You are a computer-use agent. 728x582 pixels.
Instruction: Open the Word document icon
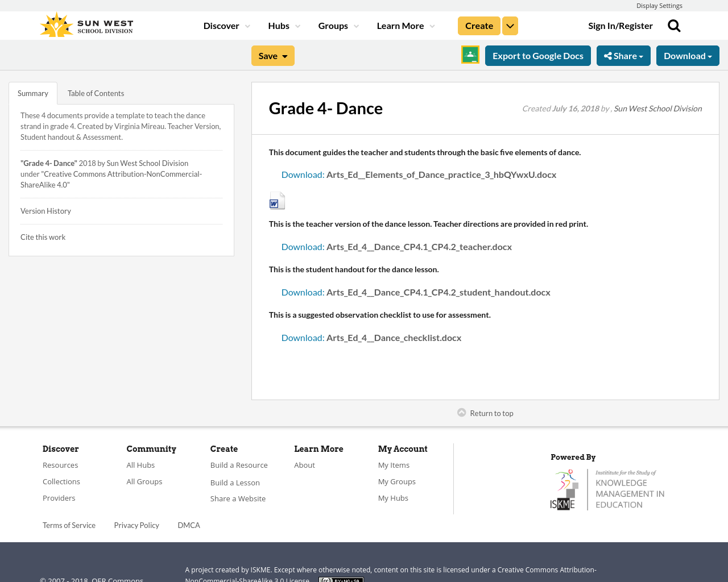(x=277, y=200)
